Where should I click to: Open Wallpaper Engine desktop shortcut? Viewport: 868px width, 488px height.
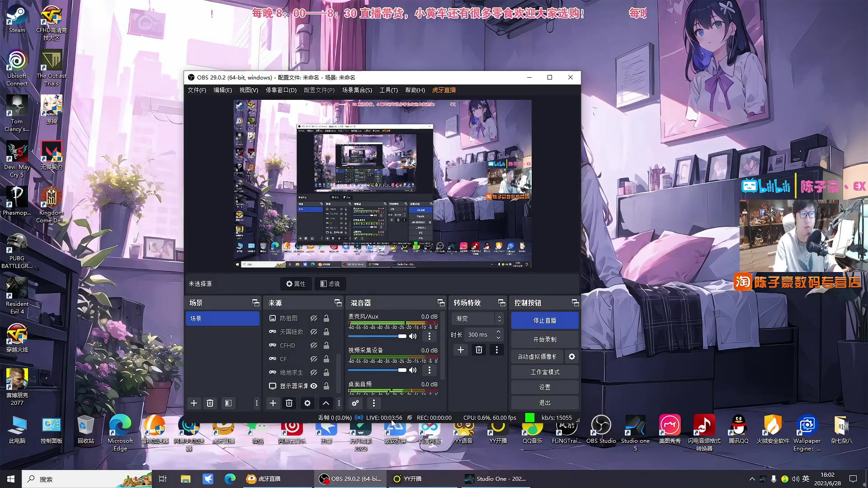coord(807,433)
